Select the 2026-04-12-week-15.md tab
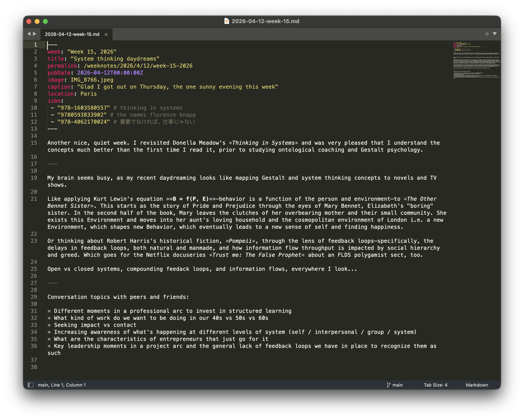524x420 pixels. point(72,34)
